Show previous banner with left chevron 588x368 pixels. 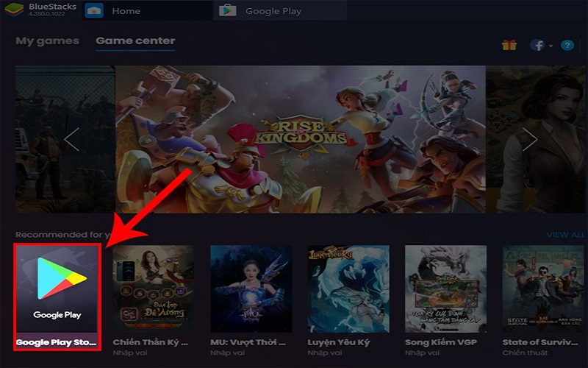[x=71, y=139]
